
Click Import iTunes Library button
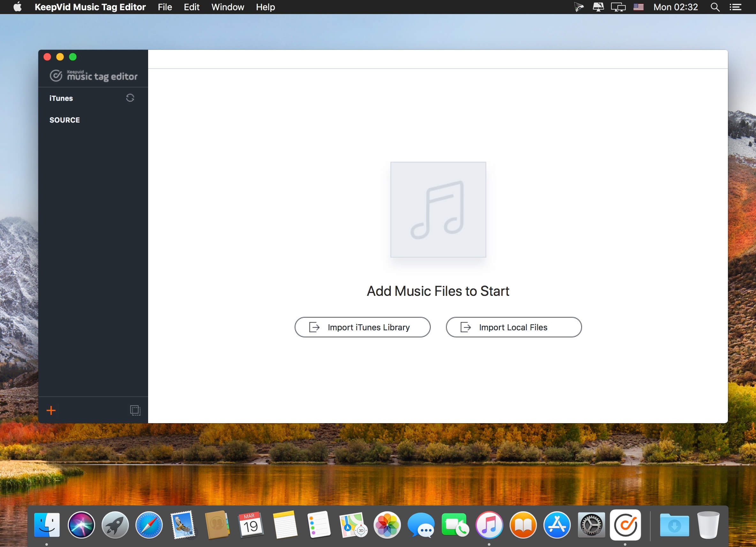point(362,327)
